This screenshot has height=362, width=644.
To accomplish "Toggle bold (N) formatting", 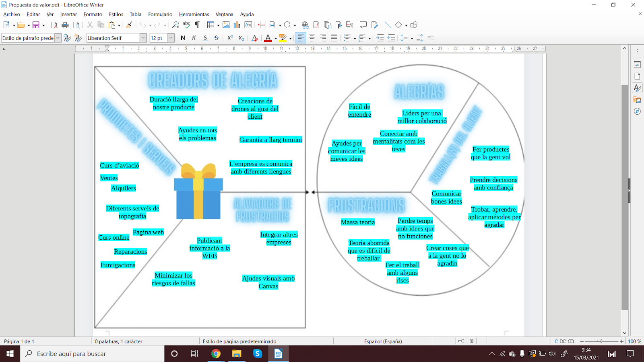I will click(183, 38).
